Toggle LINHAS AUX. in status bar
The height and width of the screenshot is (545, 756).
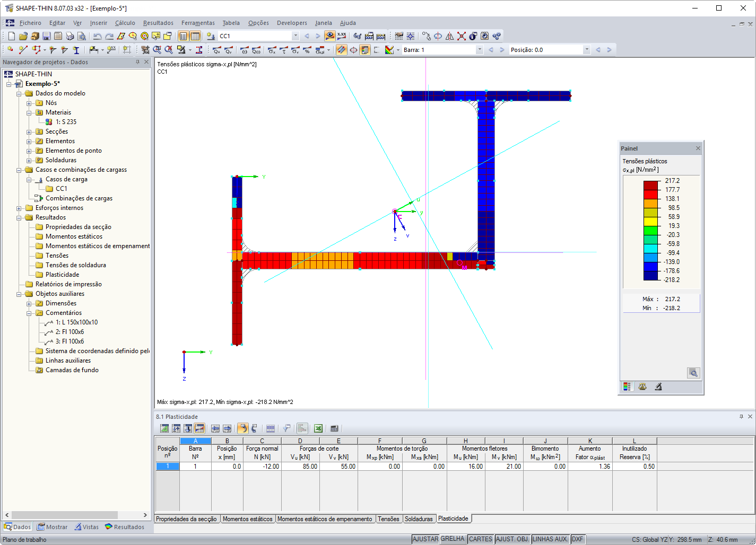click(x=551, y=539)
